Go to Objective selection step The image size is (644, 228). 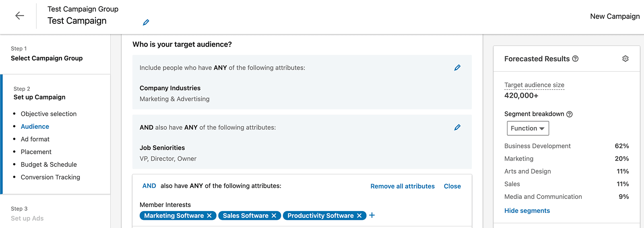tap(49, 114)
